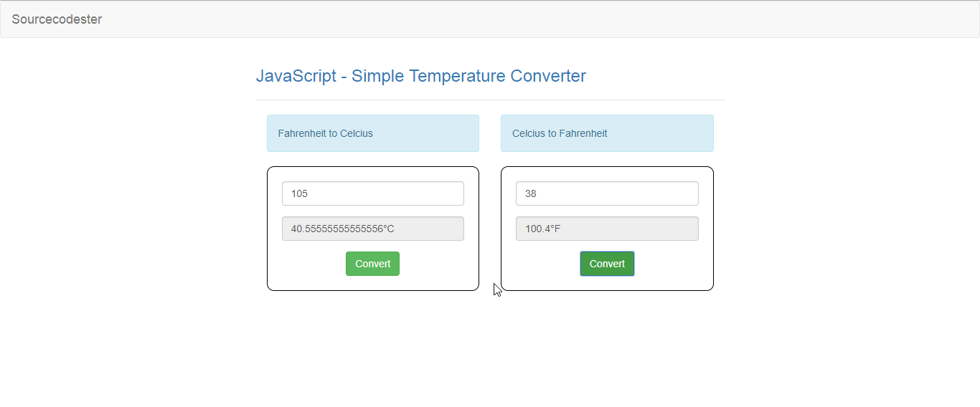Click the gap between the two converter boxes

490,229
